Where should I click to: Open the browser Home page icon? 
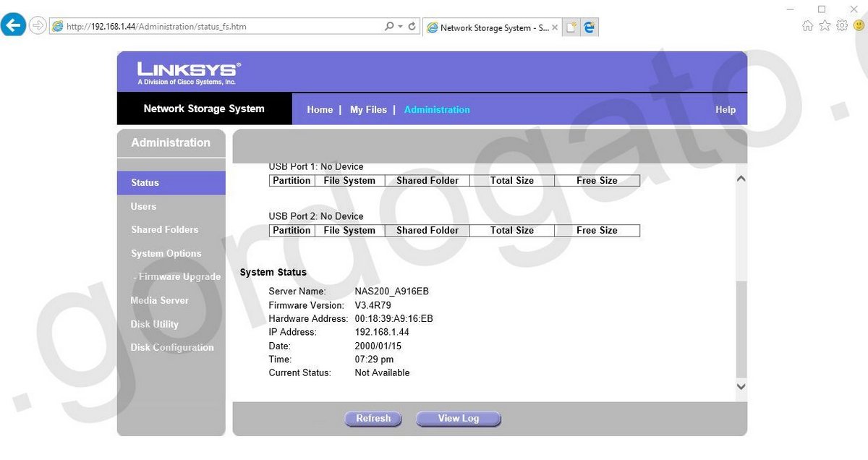click(x=807, y=25)
